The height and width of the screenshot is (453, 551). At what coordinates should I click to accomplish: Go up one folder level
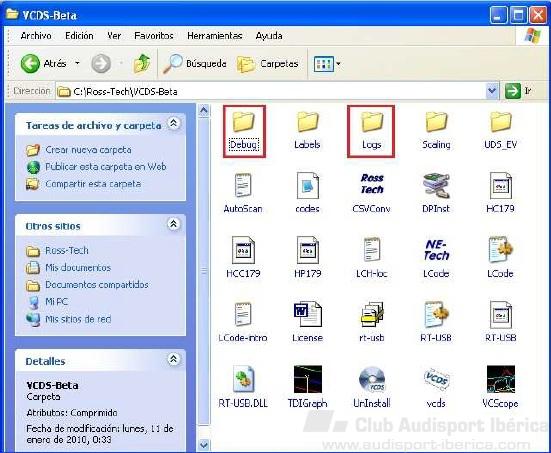[x=141, y=64]
